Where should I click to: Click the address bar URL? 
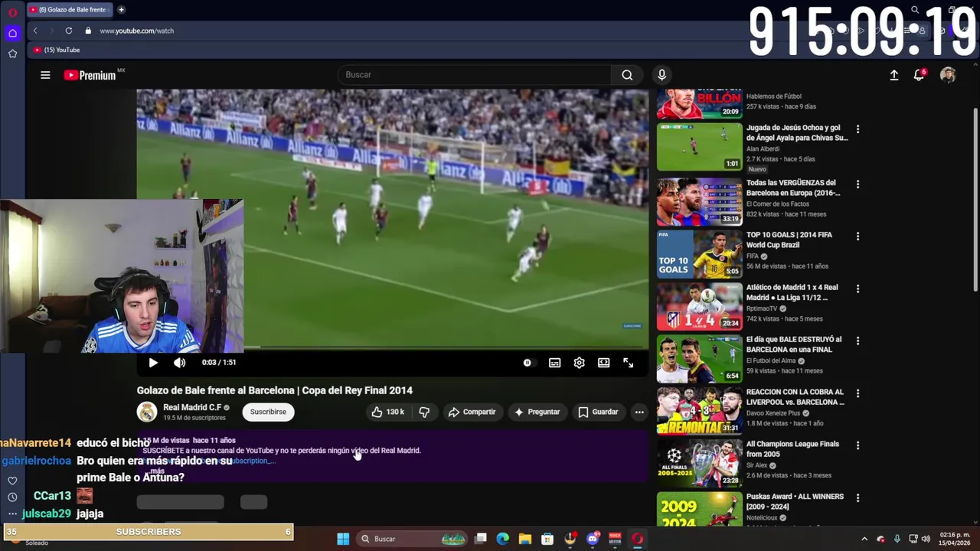136,31
